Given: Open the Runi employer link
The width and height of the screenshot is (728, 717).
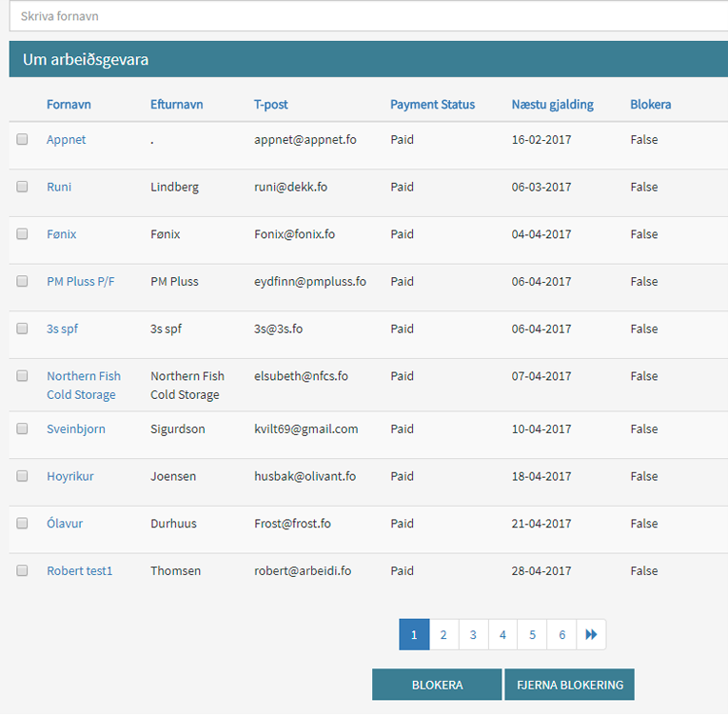Looking at the screenshot, I should tap(59, 187).
